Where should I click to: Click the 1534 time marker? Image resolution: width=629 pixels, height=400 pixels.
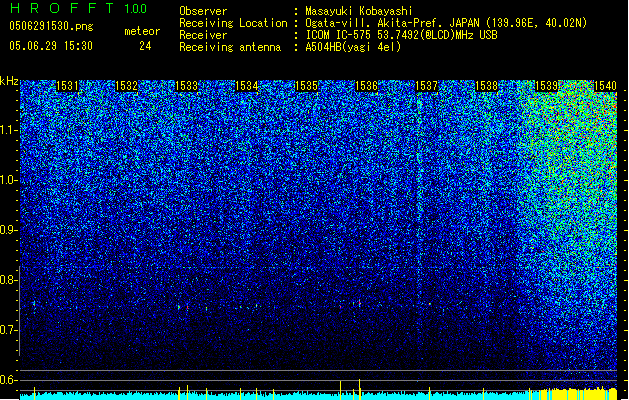(x=246, y=86)
